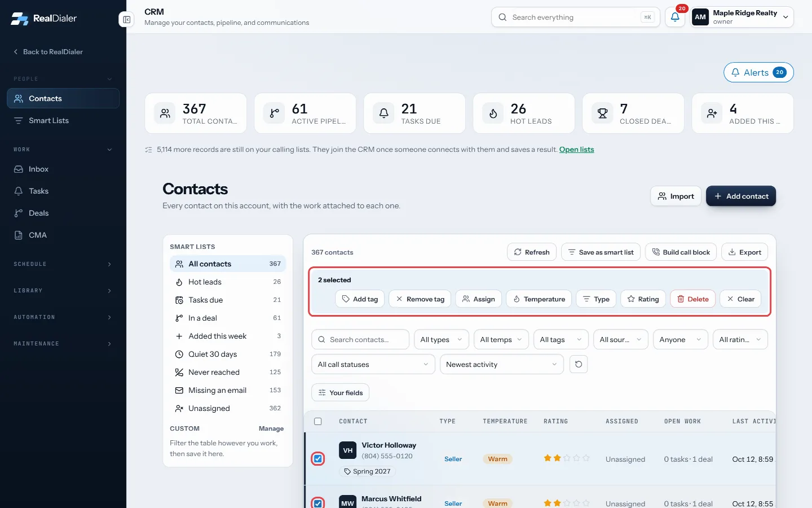812x508 pixels.
Task: Change sort from Newest activity dropdown
Action: 502,365
